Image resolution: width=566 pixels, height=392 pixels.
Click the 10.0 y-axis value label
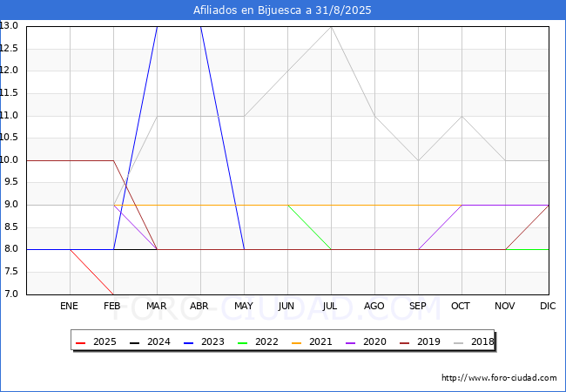pos(10,160)
